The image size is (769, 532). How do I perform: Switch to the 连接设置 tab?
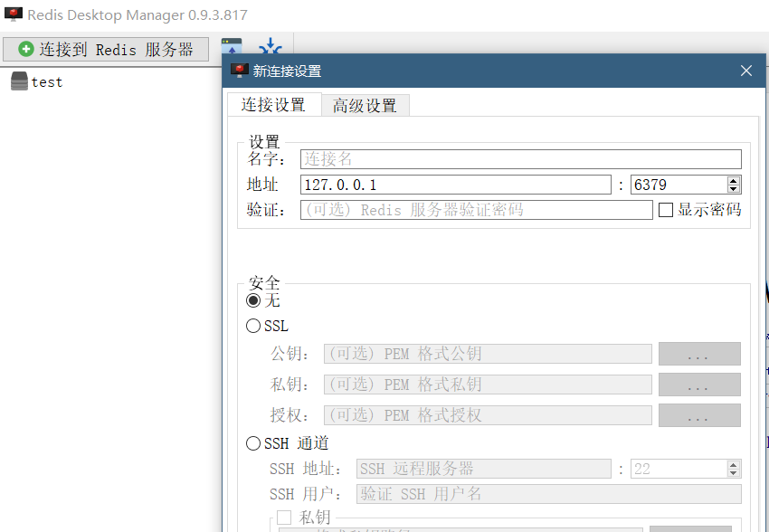click(x=273, y=104)
